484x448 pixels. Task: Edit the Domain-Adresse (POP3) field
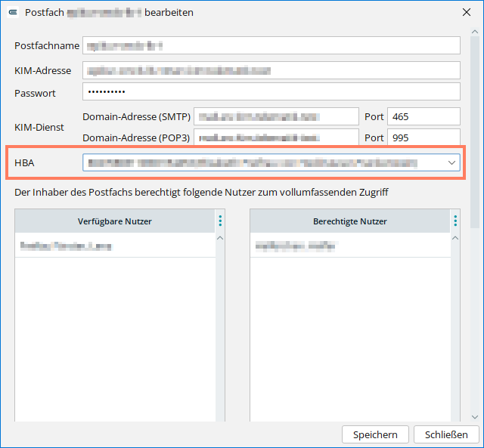pos(276,137)
